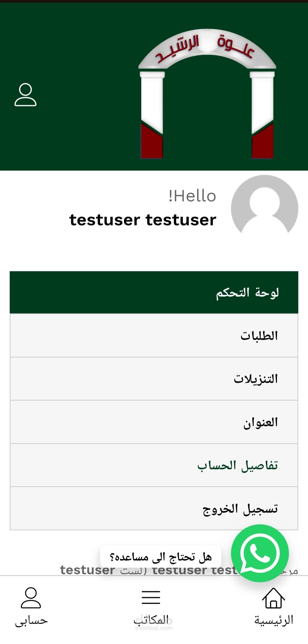308x644 pixels.
Task: Tap the three-line menu icon in bottom bar
Action: pyautogui.click(x=151, y=598)
